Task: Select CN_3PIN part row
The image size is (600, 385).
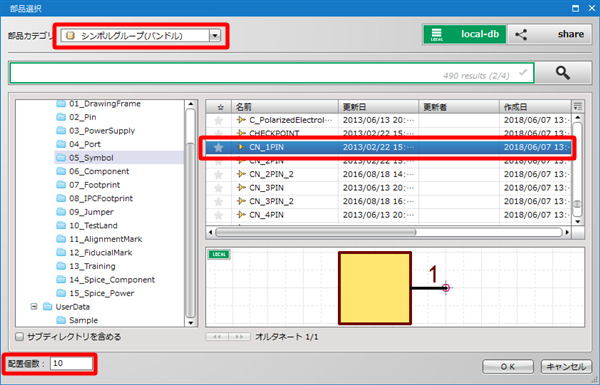Action: (389, 188)
